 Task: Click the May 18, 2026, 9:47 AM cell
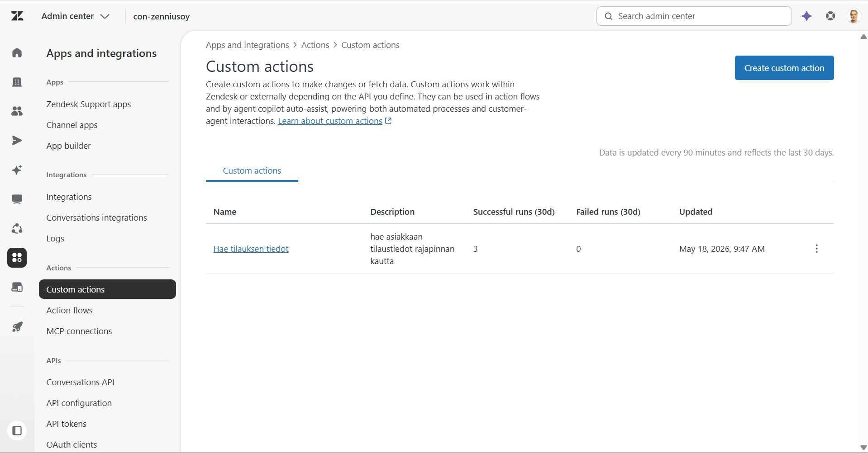722,249
